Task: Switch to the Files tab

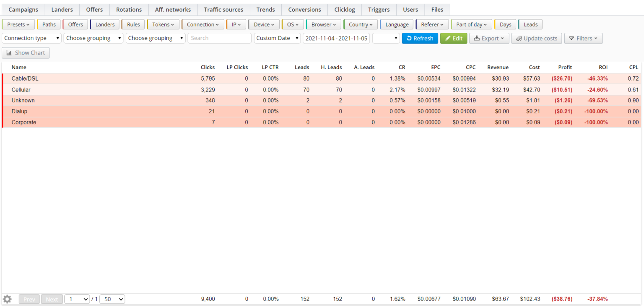Action: 437,10
